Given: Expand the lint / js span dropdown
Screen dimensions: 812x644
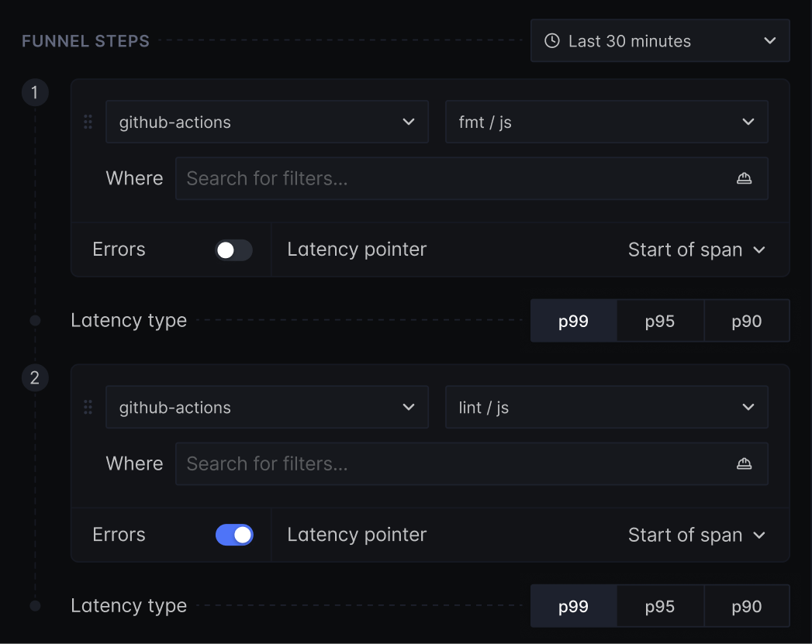Looking at the screenshot, I should pyautogui.click(x=606, y=407).
